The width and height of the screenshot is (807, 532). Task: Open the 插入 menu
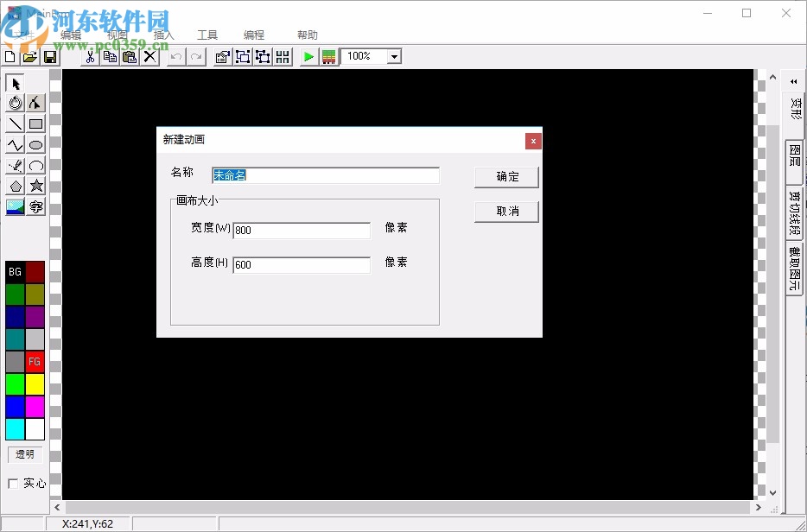[163, 35]
